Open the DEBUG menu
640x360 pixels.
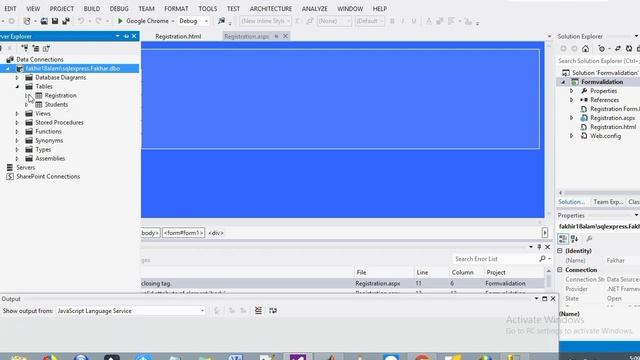pos(119,9)
